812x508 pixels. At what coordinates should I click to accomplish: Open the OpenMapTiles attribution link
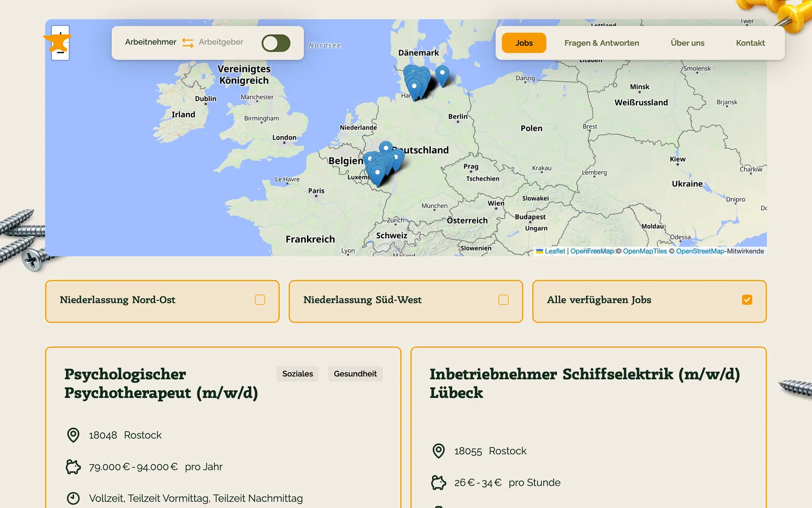click(x=645, y=251)
